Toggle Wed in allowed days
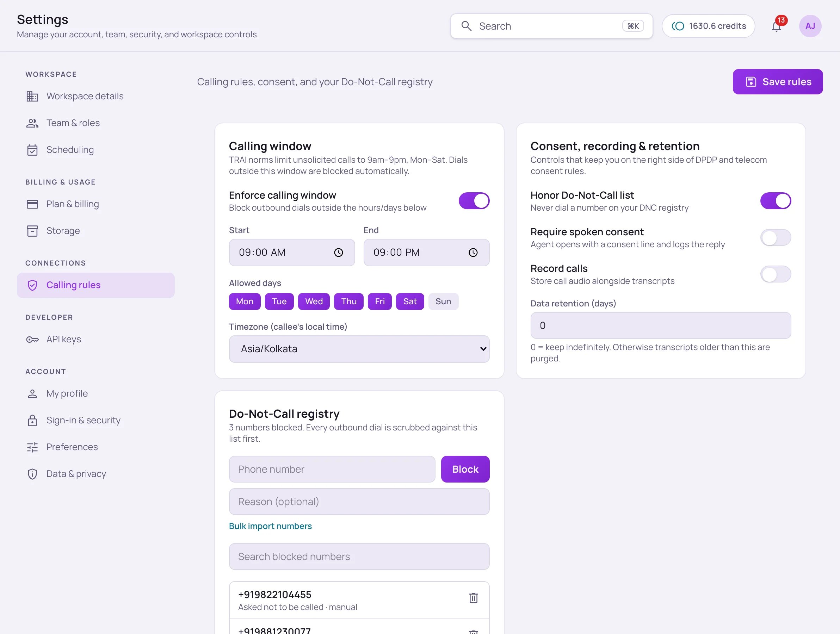 (x=314, y=302)
